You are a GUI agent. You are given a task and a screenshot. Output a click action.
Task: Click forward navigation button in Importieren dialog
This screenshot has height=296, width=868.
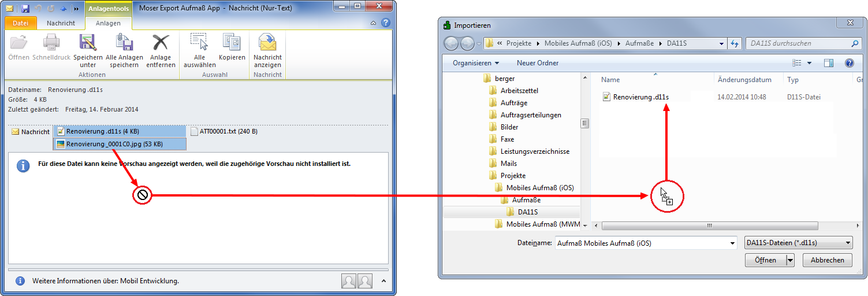[x=467, y=43]
